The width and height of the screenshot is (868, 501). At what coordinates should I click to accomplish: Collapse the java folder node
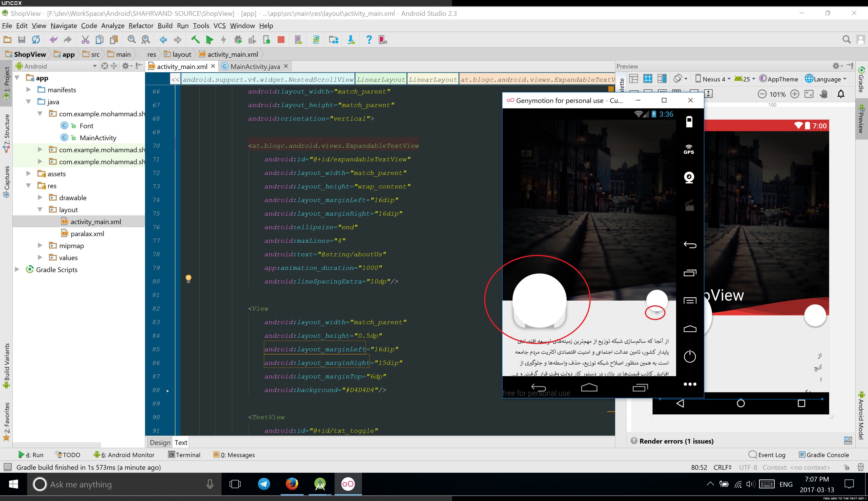click(28, 102)
